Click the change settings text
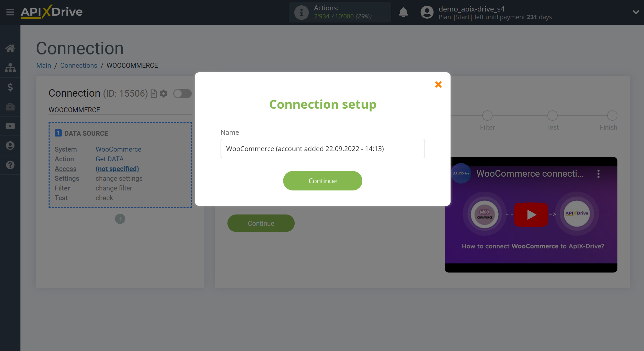644x351 pixels. point(119,178)
